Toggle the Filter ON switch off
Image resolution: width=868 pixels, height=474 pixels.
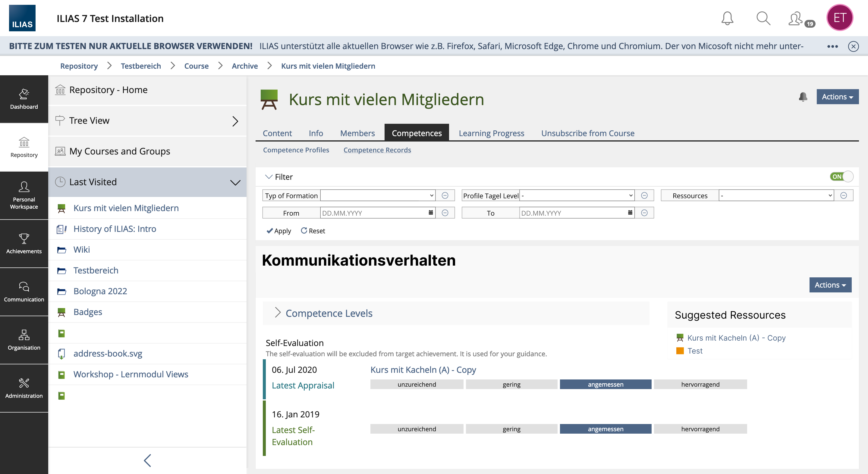tap(842, 176)
